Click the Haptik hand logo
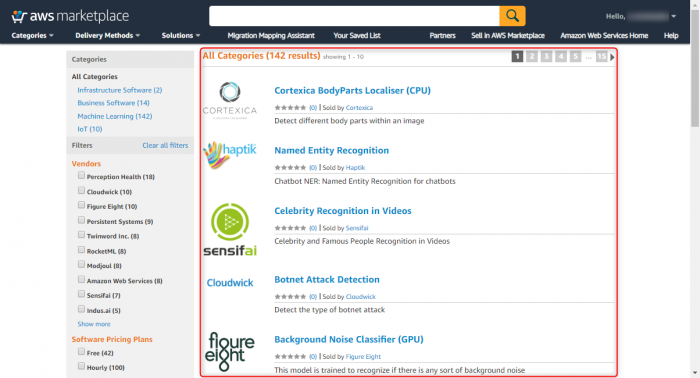Viewport: 700px width, 378px height. [230, 155]
